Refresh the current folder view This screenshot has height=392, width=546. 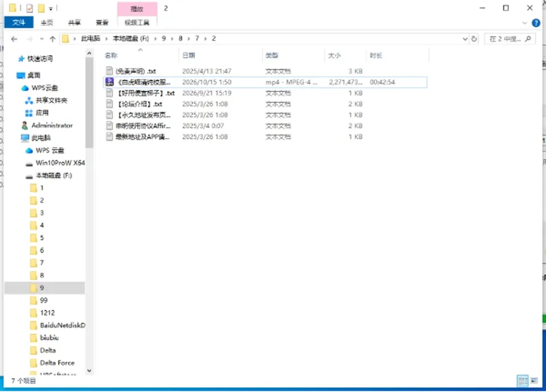pyautogui.click(x=474, y=39)
